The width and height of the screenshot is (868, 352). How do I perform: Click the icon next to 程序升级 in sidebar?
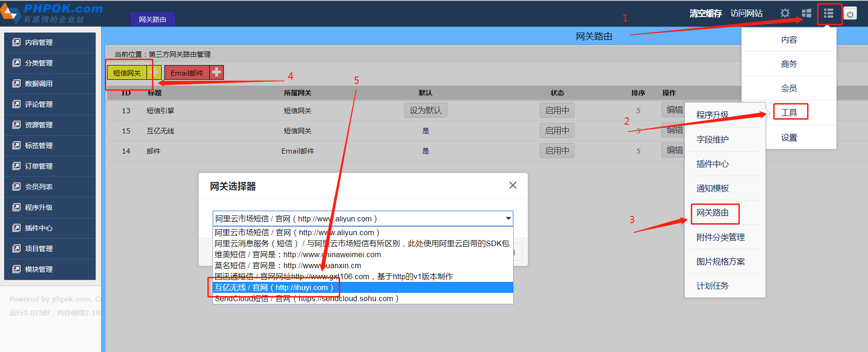pos(16,207)
